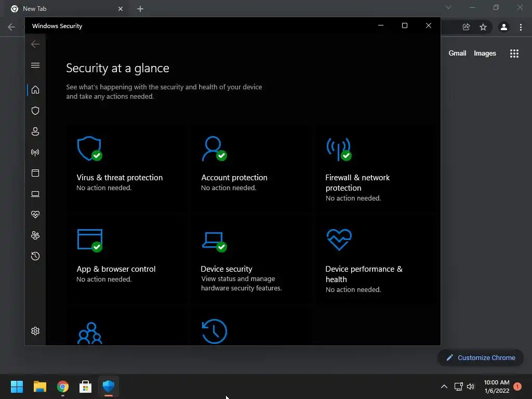
Task: Click Images link in Chrome window
Action: pos(485,54)
